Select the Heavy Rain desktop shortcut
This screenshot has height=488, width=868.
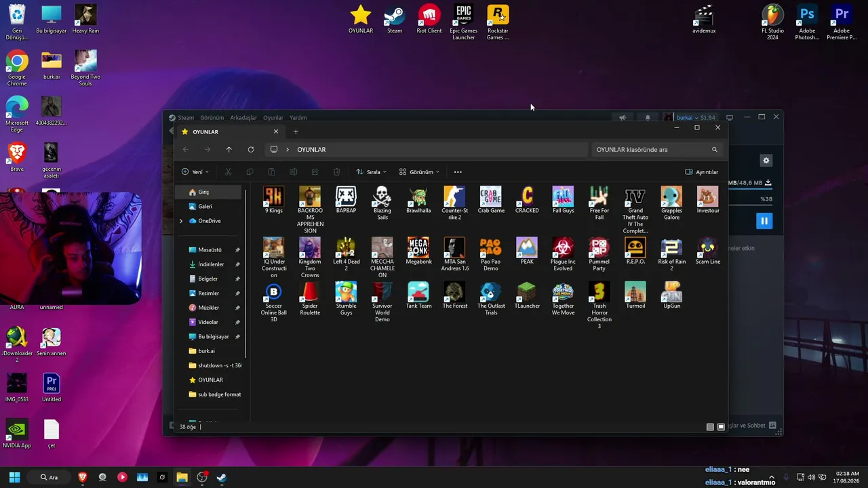(85, 19)
